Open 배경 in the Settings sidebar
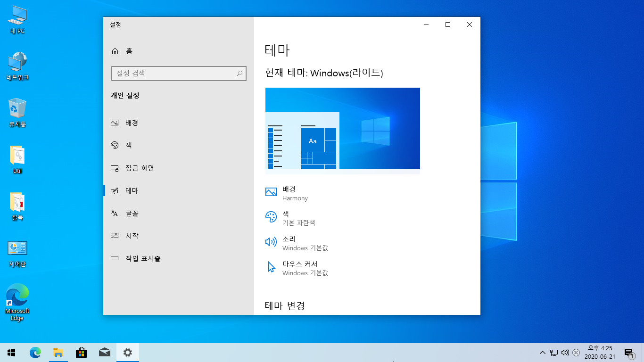 point(179,123)
